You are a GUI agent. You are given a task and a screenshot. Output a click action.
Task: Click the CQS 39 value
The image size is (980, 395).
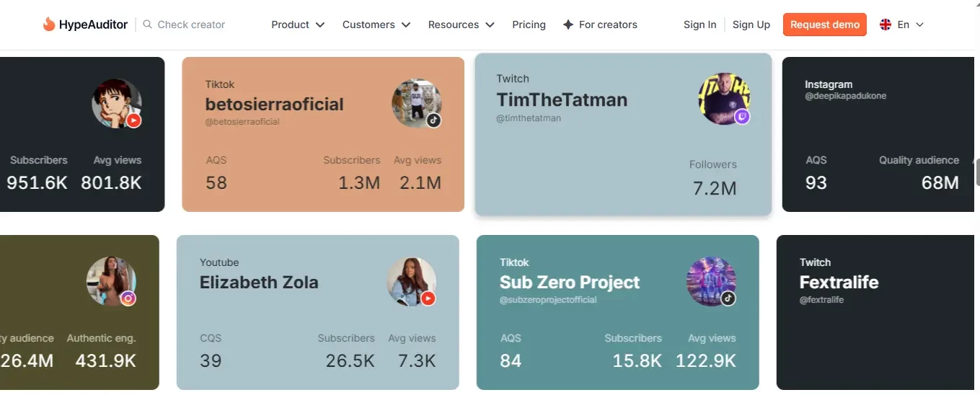tap(211, 361)
